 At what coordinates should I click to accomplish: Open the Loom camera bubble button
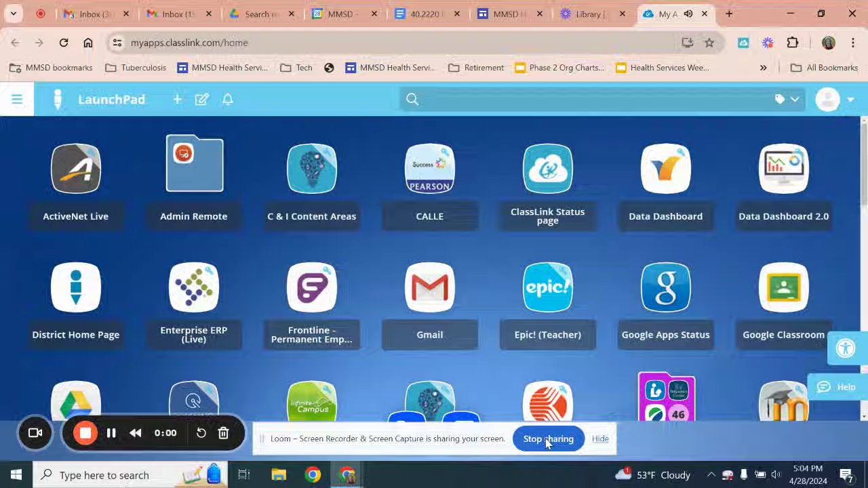pos(35,433)
